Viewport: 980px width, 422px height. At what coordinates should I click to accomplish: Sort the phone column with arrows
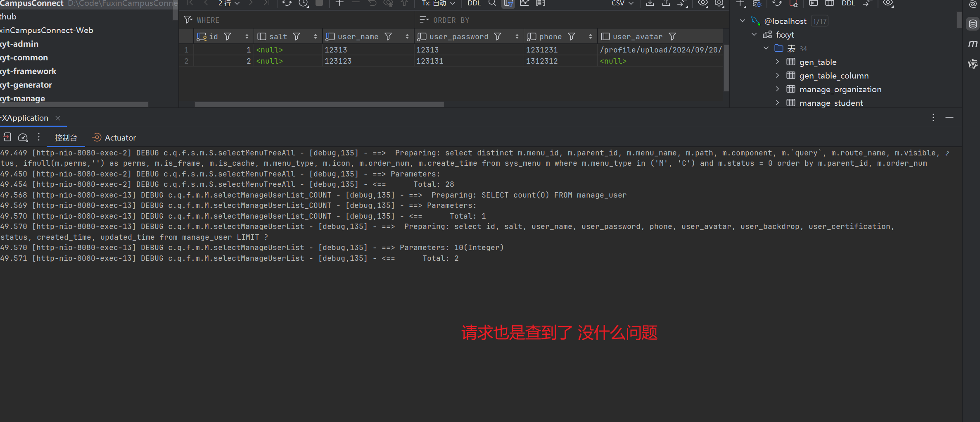pyautogui.click(x=591, y=37)
